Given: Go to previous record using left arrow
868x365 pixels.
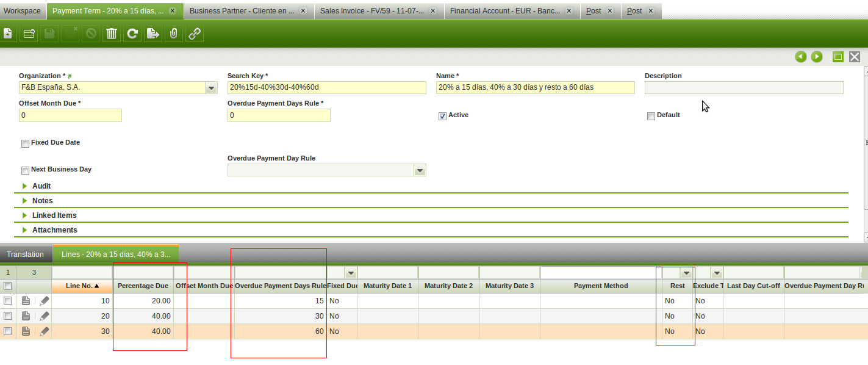Looking at the screenshot, I should coord(801,57).
